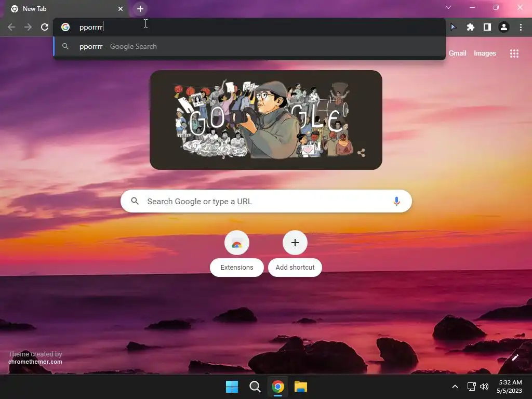This screenshot has height=399, width=532.
Task: Click in the address bar text 'pporrrr'
Action: 91,28
